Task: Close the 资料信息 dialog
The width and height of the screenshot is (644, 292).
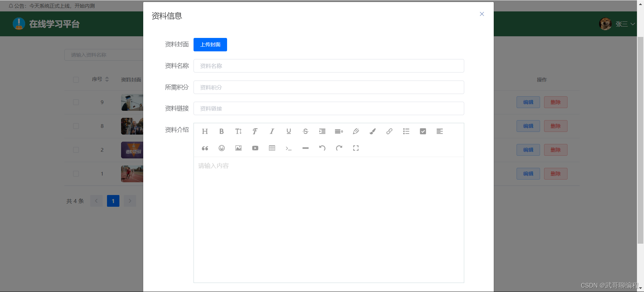Action: 482,14
